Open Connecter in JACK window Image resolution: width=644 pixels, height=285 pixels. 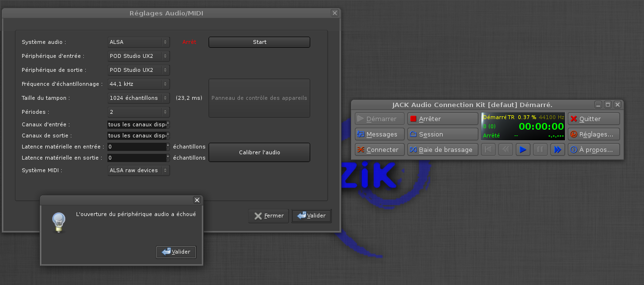coord(380,149)
